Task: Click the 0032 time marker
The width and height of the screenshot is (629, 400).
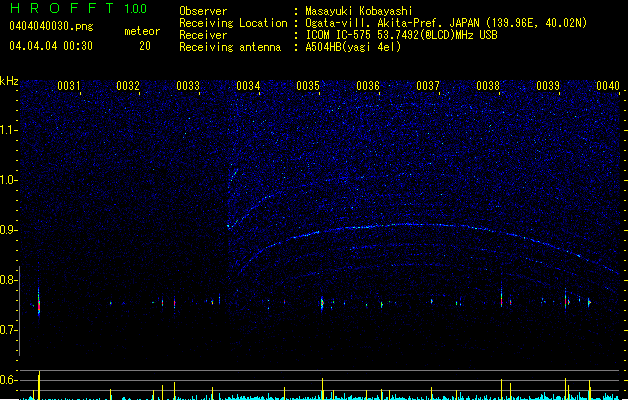Action: click(128, 86)
